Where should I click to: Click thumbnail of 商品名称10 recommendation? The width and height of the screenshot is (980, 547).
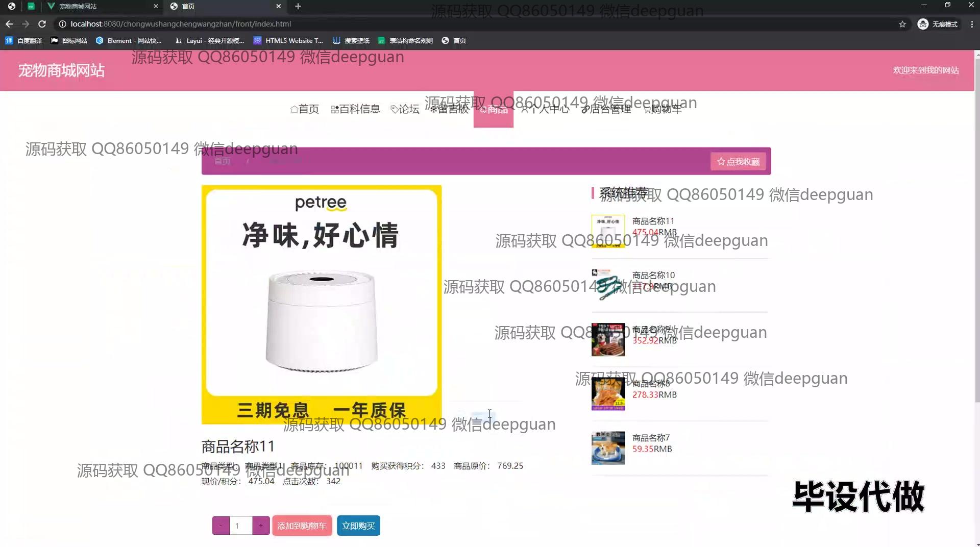[x=608, y=285]
